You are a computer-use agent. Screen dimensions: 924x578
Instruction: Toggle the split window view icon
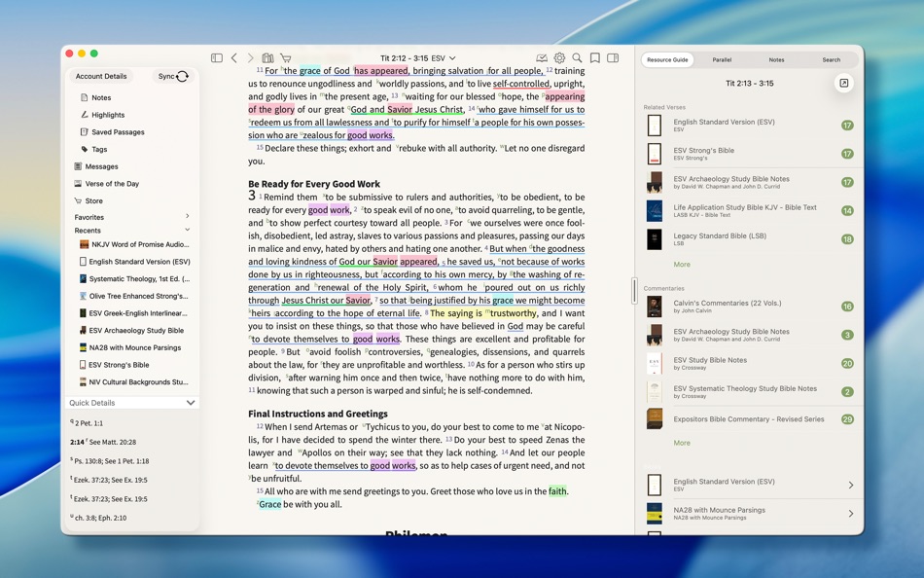point(612,56)
